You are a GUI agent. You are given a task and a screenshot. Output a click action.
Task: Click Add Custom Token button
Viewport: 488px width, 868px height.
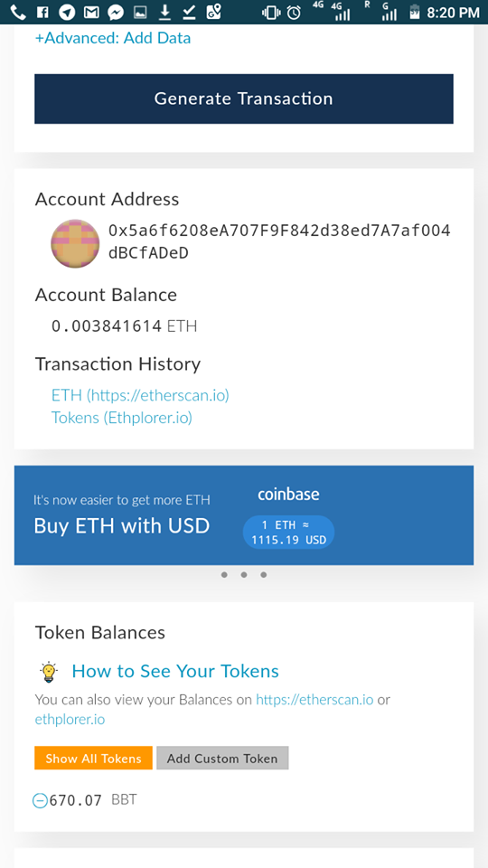(x=222, y=758)
